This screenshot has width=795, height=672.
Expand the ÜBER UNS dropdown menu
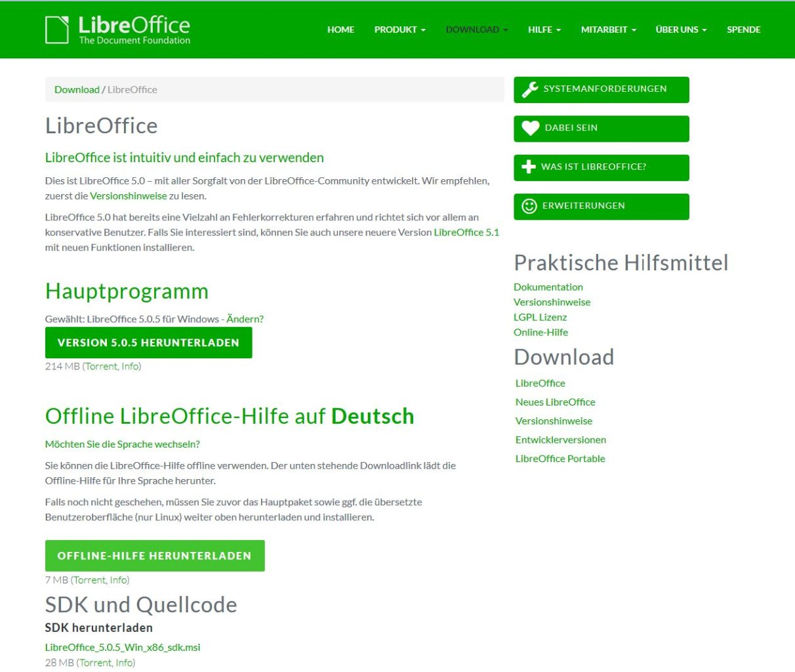tap(681, 30)
